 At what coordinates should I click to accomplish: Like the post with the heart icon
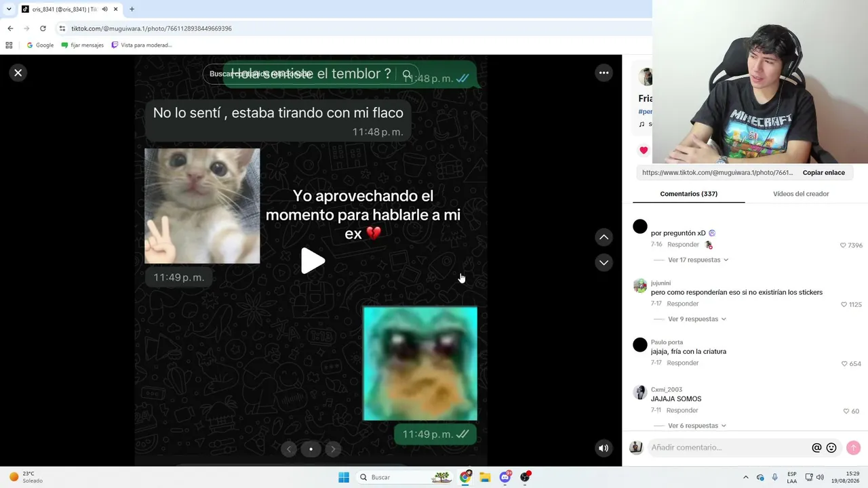[x=644, y=150]
